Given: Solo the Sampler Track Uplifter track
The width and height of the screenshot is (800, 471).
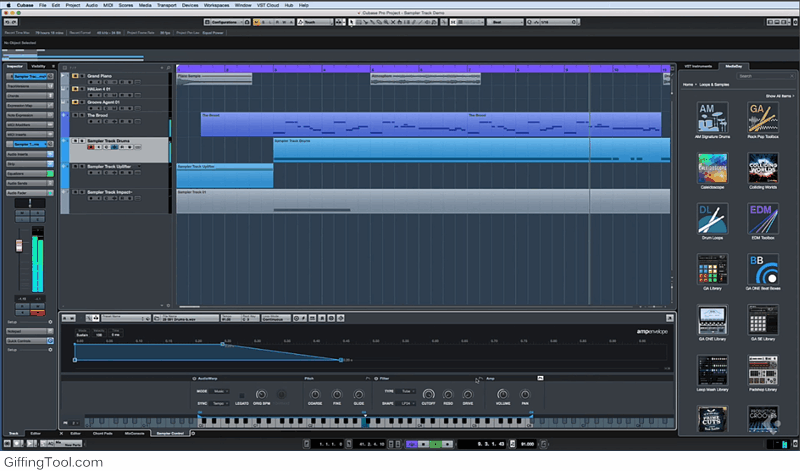Looking at the screenshot, I should coord(82,166).
